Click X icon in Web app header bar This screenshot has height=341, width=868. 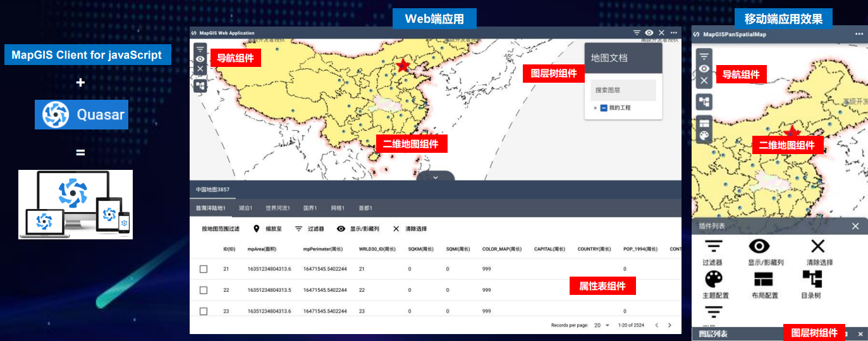pyautogui.click(x=661, y=32)
